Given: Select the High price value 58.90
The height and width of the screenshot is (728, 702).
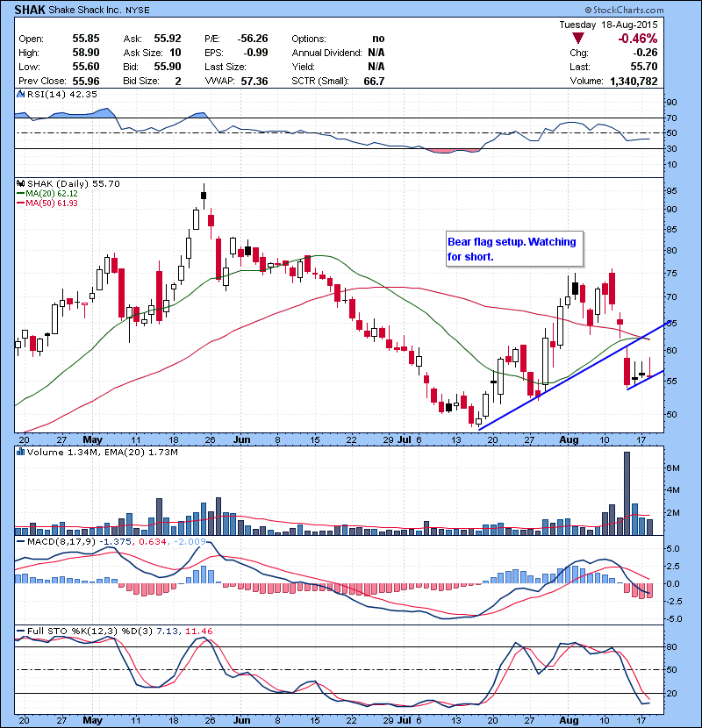Looking at the screenshot, I should pos(86,53).
